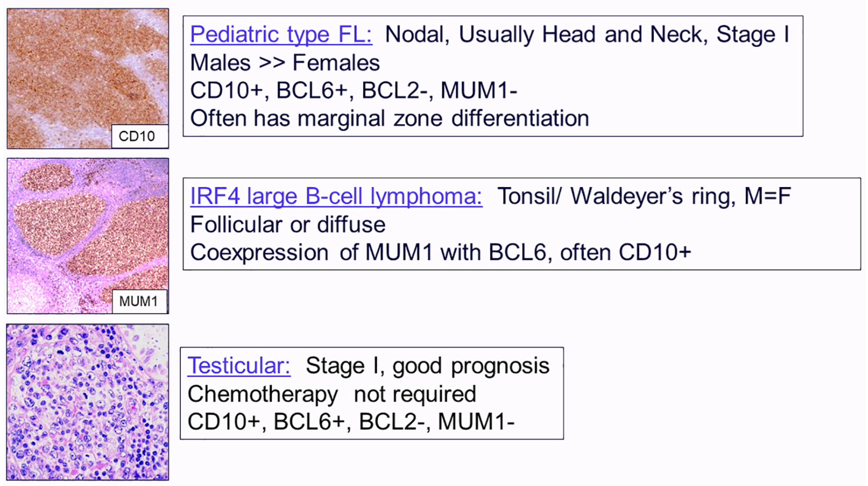
Task: Click the Pediatric type FL heading link
Action: [281, 34]
